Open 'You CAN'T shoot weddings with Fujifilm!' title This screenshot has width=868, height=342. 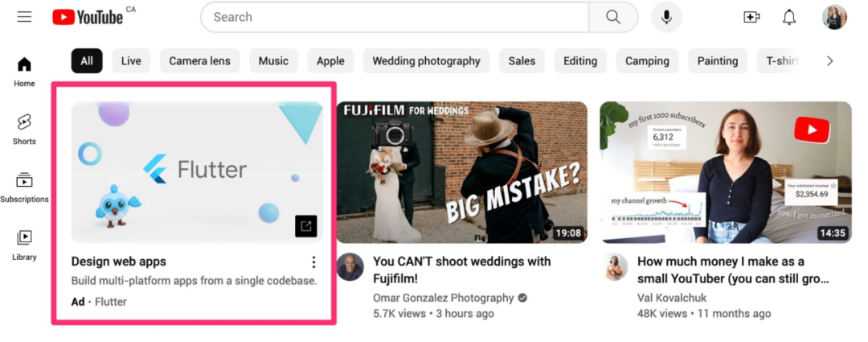point(461,270)
